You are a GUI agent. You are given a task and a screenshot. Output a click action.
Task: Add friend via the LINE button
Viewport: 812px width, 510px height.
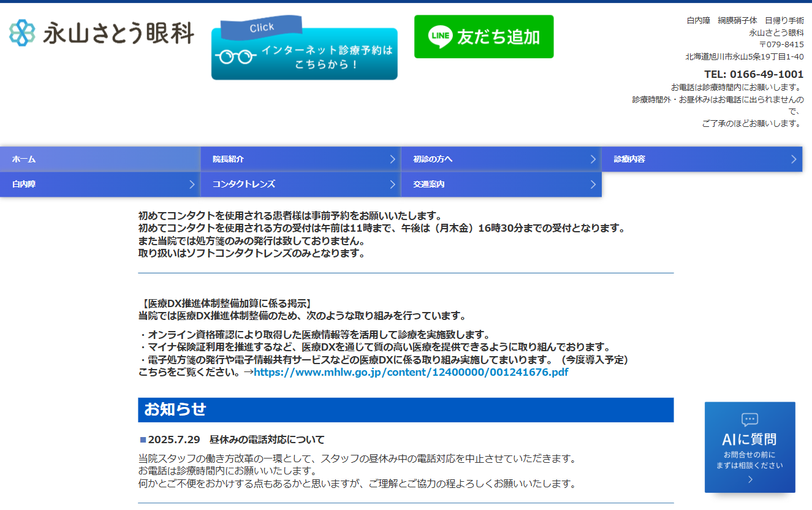click(484, 37)
